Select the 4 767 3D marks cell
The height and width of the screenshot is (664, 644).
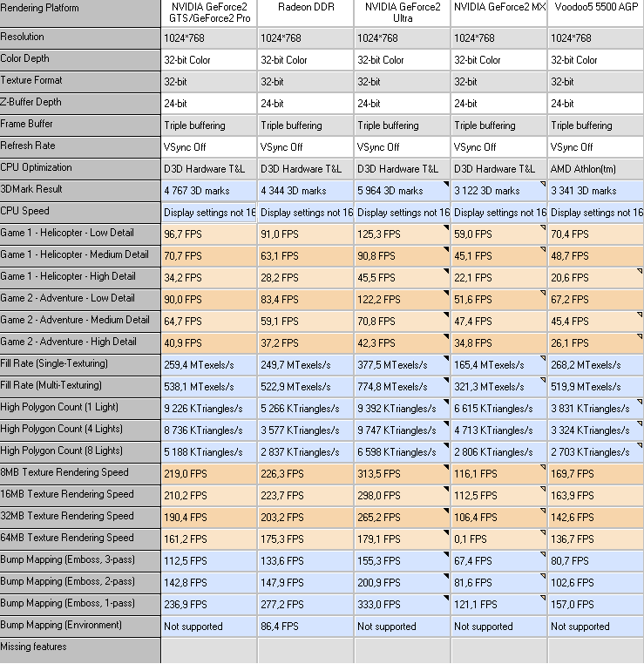click(x=209, y=191)
